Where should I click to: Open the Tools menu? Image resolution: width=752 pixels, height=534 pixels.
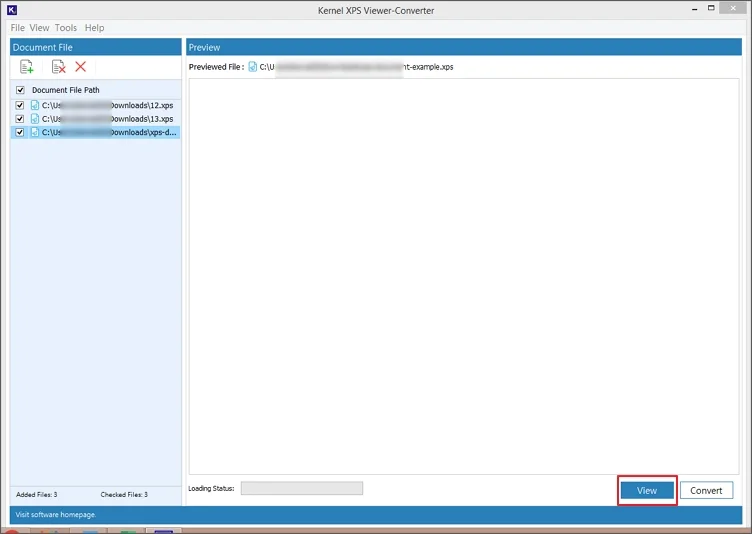[66, 28]
